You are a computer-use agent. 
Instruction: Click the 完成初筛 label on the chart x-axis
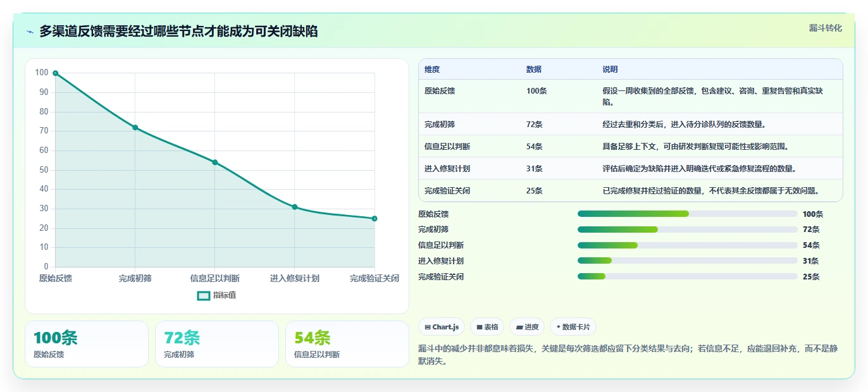pos(135,278)
